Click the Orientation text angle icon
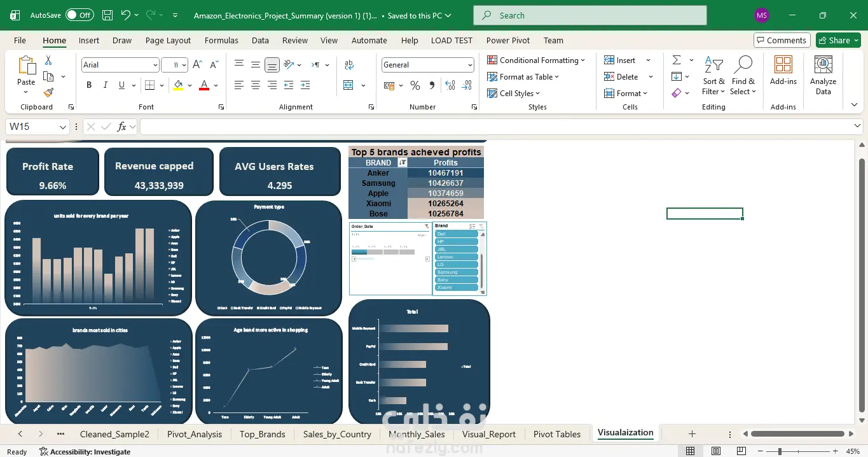 [289, 65]
